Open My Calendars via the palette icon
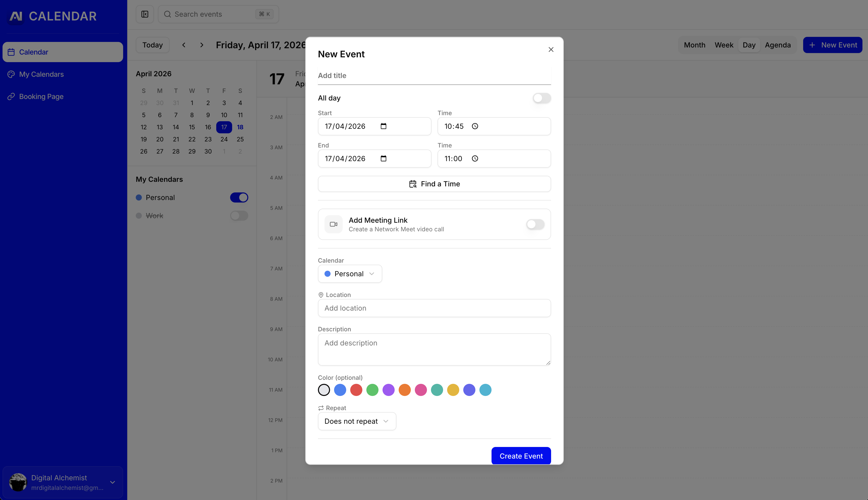 pos(11,74)
